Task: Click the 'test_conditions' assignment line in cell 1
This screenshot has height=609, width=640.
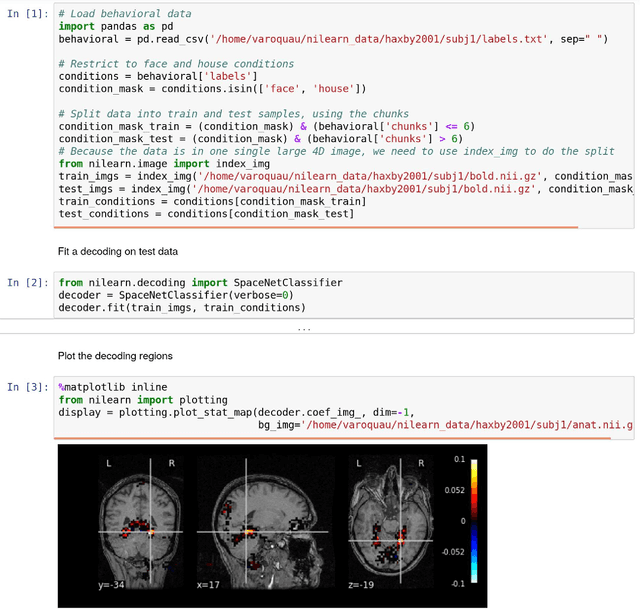Action: click(205, 214)
